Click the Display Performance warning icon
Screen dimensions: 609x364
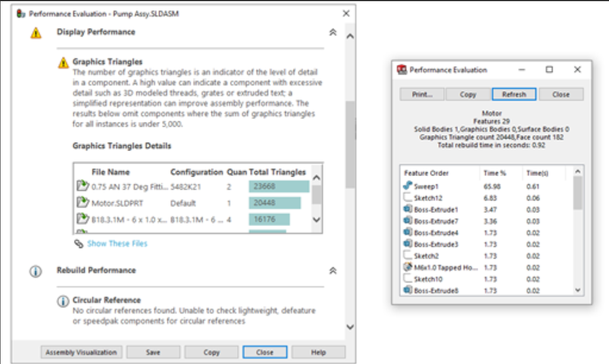pyautogui.click(x=36, y=33)
